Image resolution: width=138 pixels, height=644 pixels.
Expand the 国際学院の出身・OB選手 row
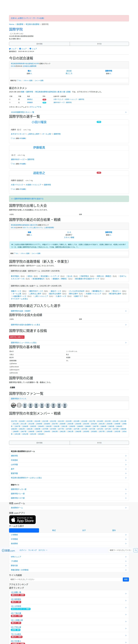coord(69,311)
